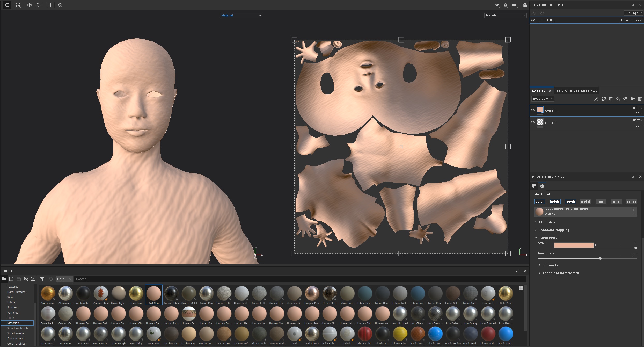The width and height of the screenshot is (644, 347).
Task: Click the flip horizontal icon in top toolbar
Action: click(x=29, y=5)
